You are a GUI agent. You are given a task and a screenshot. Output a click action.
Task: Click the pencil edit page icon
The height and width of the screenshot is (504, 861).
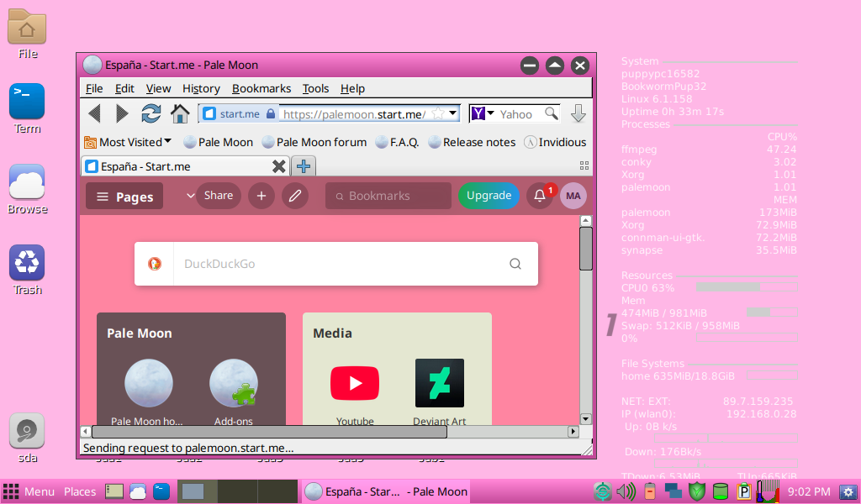pos(294,196)
